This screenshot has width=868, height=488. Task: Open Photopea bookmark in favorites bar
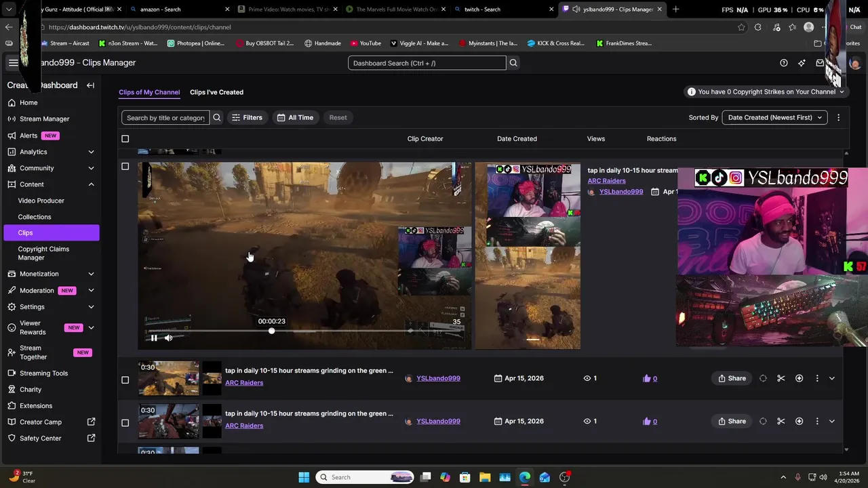pyautogui.click(x=195, y=43)
